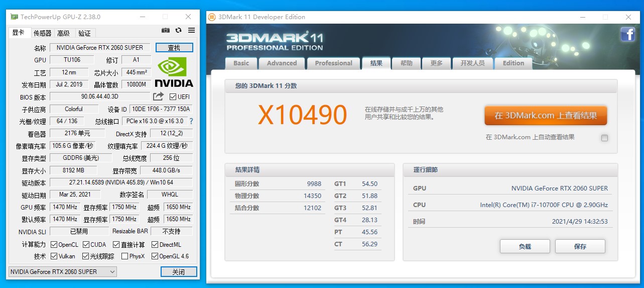This screenshot has height=288, width=644.
Task: Toggle the CUDA checkbox
Action: (86, 245)
